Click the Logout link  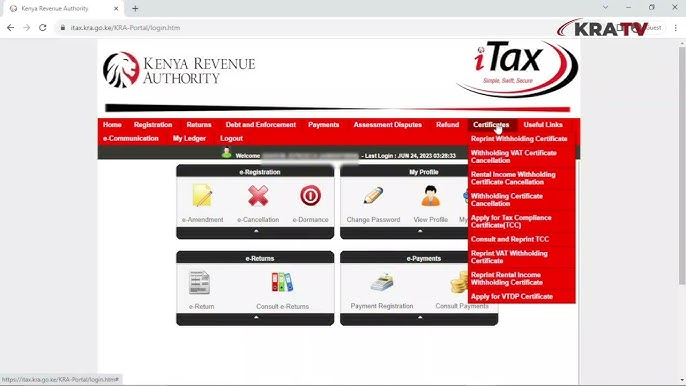click(x=231, y=138)
